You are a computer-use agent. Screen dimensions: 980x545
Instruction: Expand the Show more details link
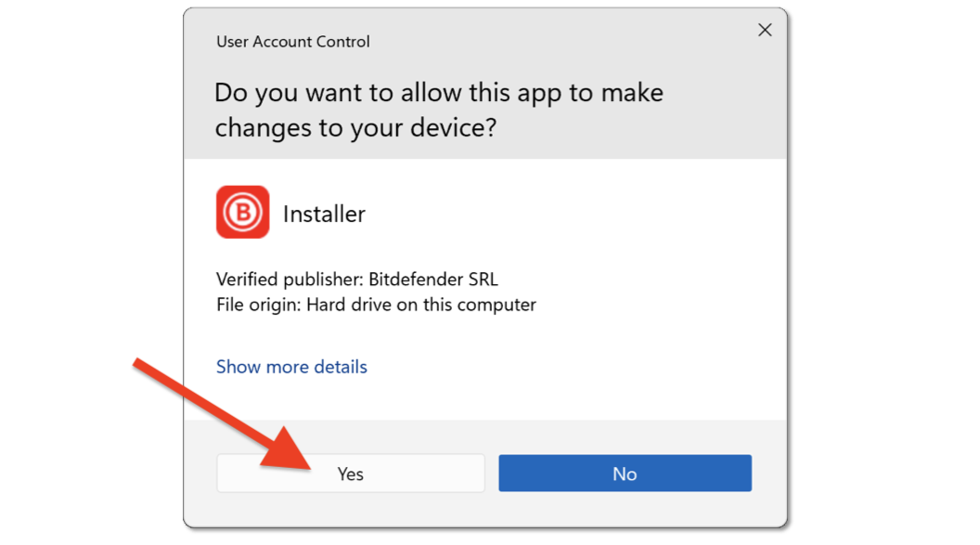pos(291,367)
